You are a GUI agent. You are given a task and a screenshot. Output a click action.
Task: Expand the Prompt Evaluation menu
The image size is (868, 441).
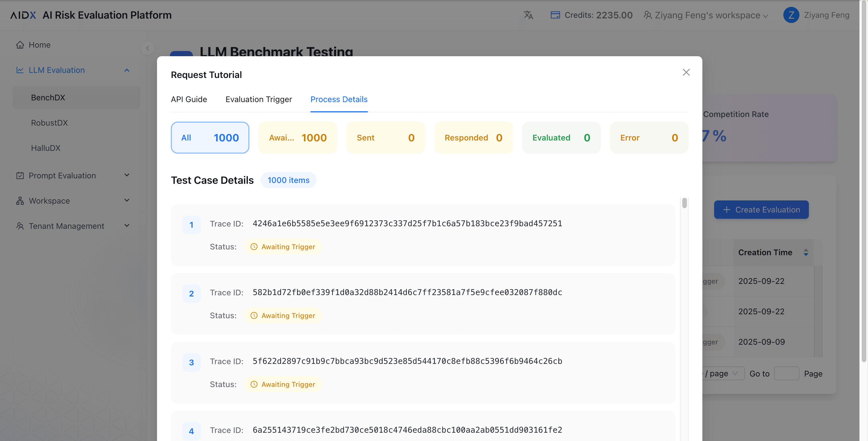(127, 175)
